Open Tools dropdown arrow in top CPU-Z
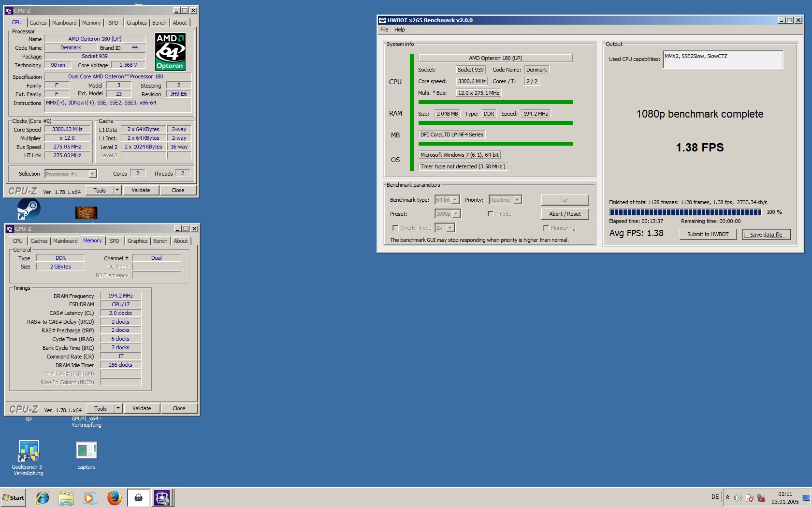 coord(117,190)
